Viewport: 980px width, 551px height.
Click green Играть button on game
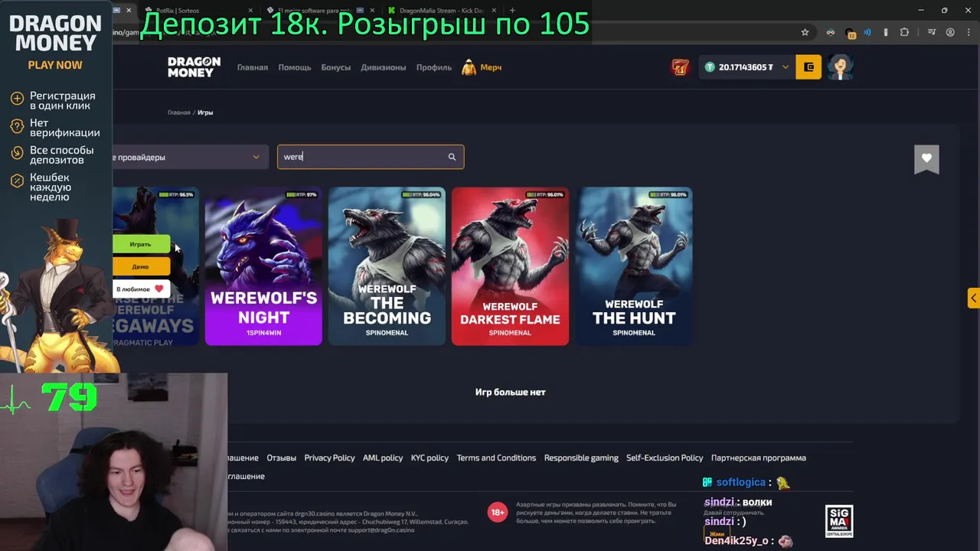click(141, 244)
